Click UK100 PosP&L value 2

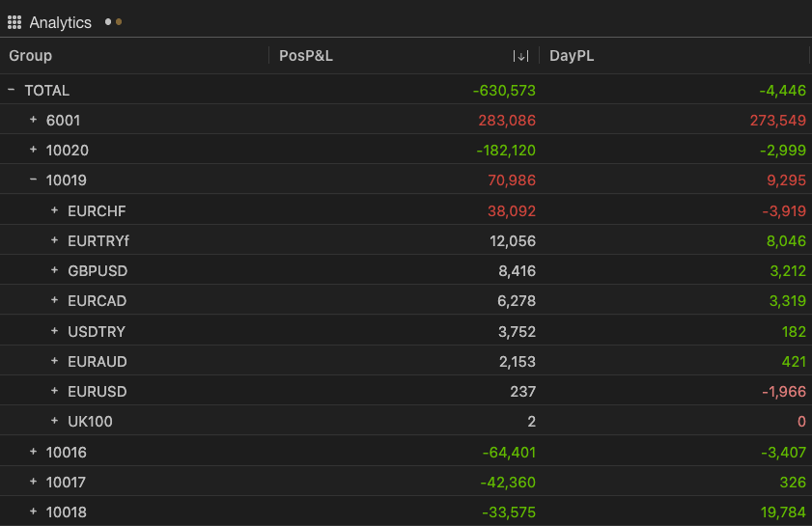tap(531, 422)
